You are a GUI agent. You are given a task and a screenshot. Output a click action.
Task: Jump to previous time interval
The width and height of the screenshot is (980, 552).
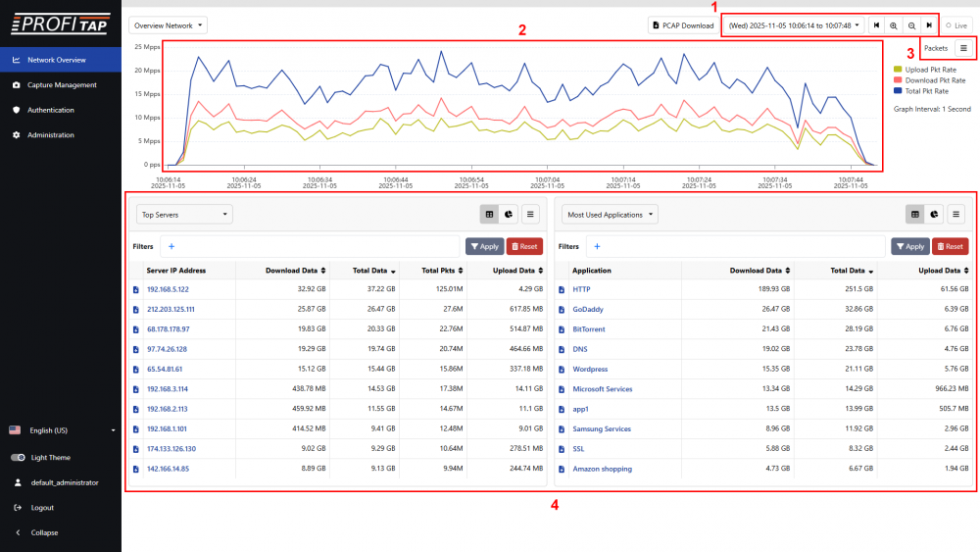pos(876,25)
